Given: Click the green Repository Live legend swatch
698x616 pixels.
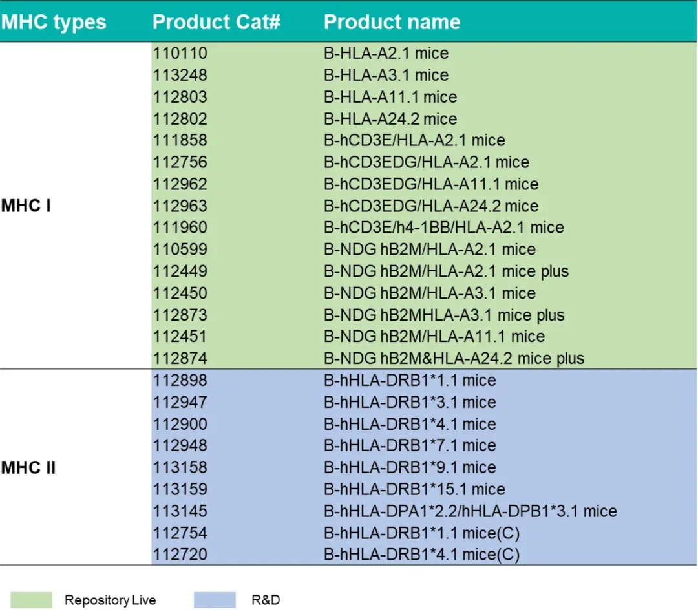Looking at the screenshot, I should (31, 600).
